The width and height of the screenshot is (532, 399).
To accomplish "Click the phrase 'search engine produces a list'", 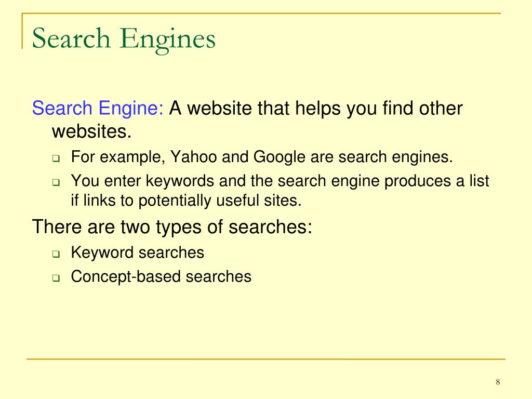I will [x=383, y=181].
